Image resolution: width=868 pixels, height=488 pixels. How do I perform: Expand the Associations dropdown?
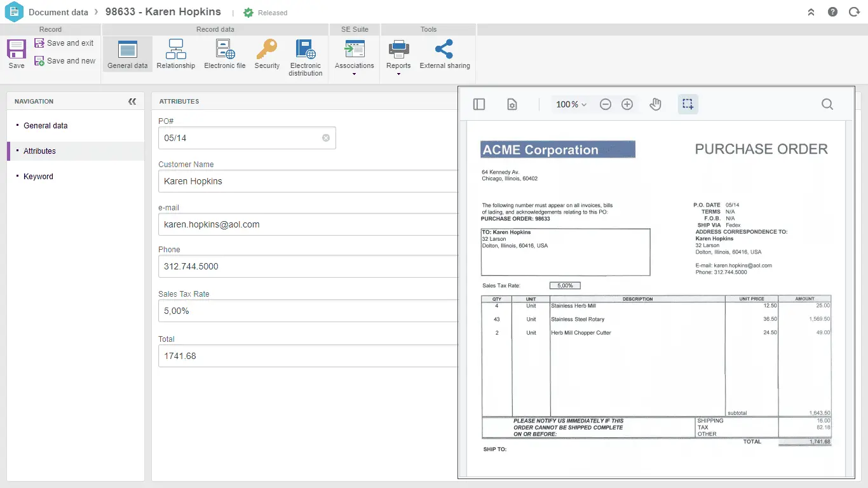pyautogui.click(x=354, y=74)
